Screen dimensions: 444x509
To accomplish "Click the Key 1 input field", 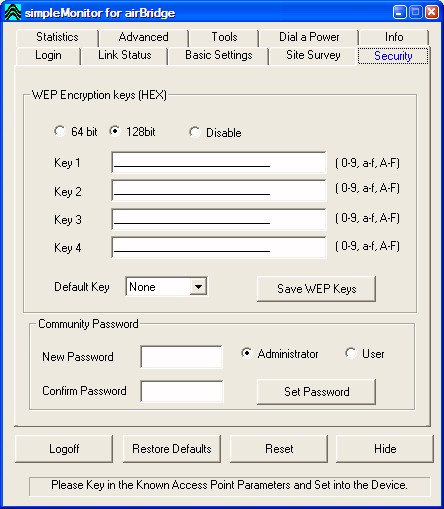I will [219, 162].
